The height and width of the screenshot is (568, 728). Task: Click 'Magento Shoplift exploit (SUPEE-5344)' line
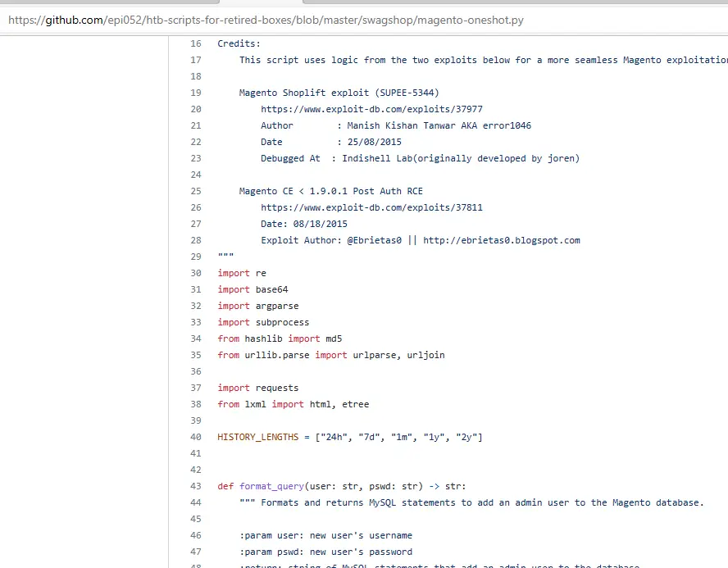coord(339,93)
